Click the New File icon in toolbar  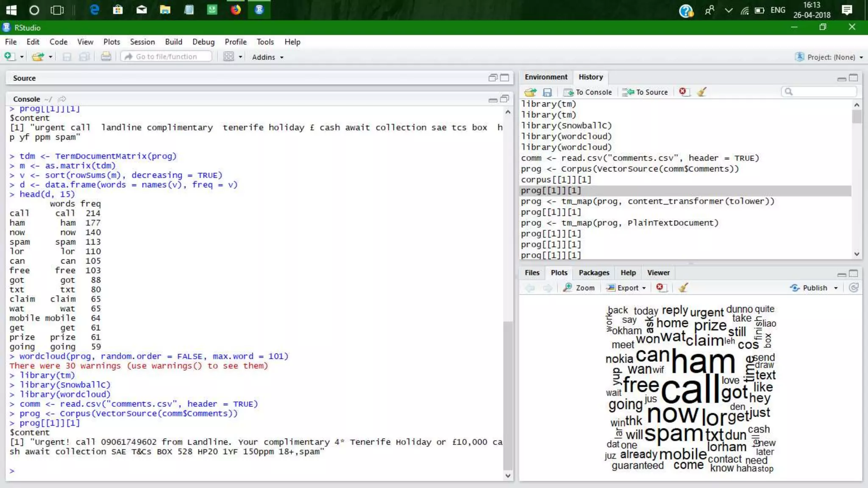(9, 57)
